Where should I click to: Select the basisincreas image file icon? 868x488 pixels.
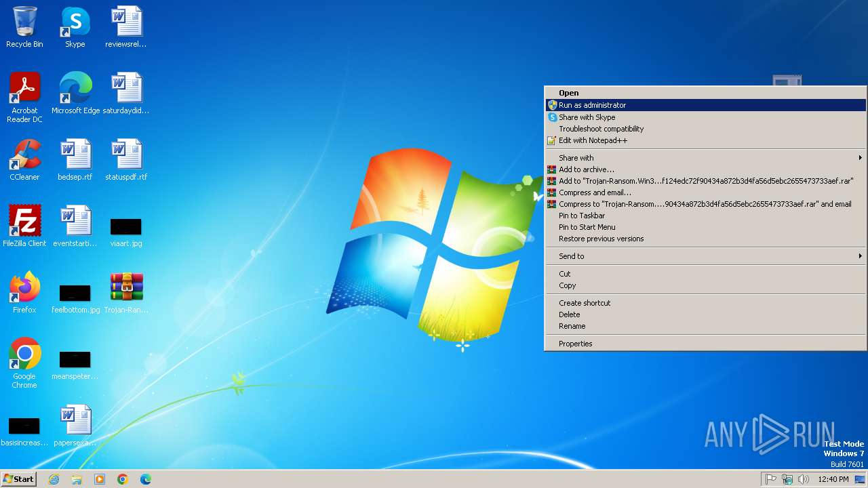coord(24,431)
